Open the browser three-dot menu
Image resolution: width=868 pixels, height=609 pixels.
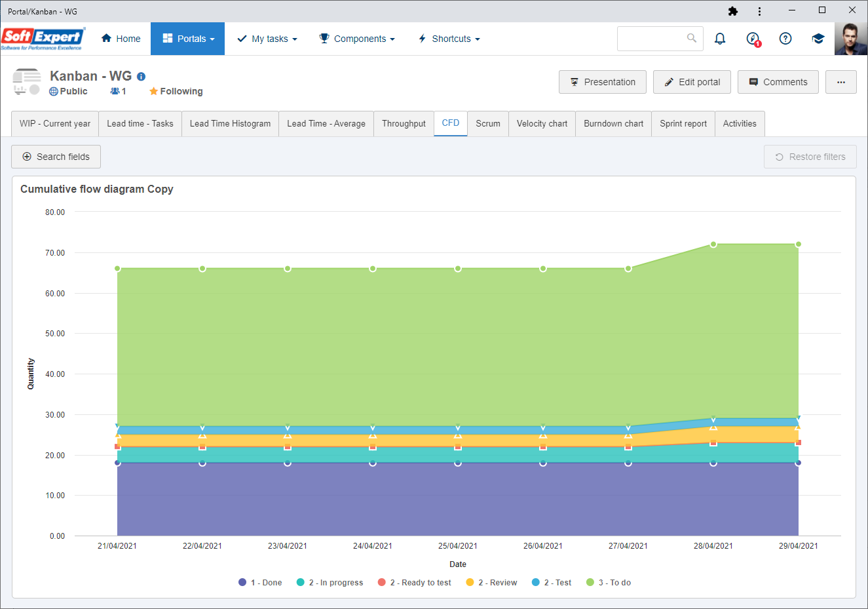click(759, 11)
